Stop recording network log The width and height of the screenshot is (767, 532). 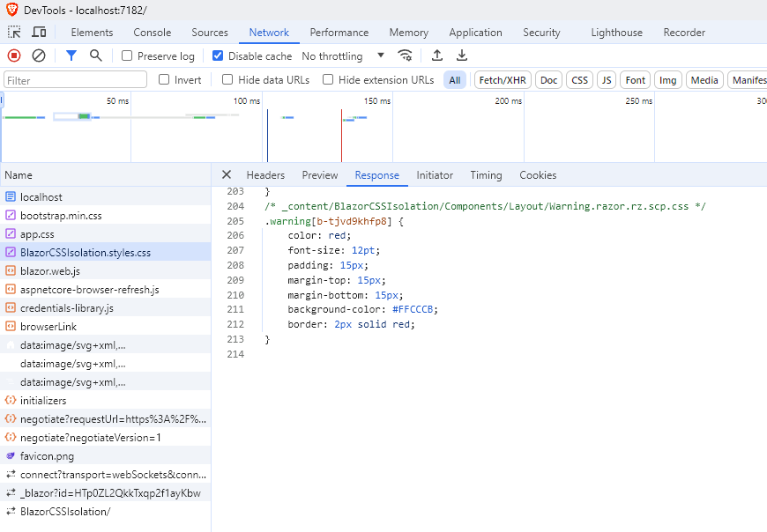coord(14,55)
